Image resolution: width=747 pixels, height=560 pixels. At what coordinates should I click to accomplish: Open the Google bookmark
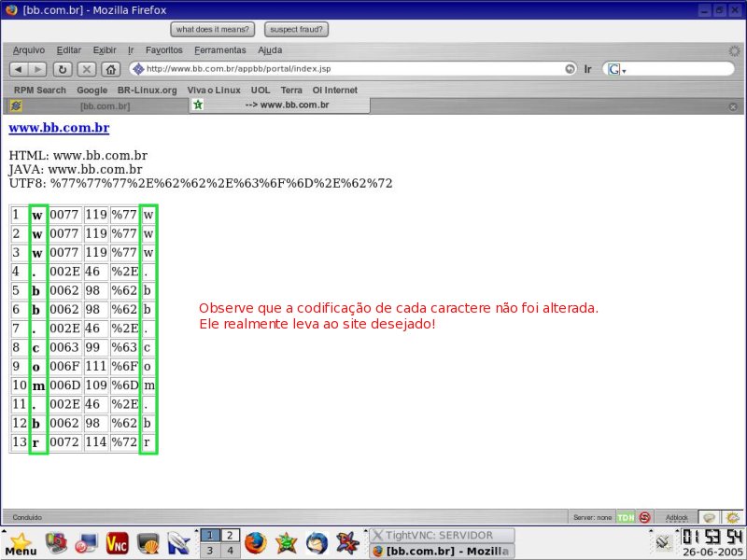click(92, 90)
